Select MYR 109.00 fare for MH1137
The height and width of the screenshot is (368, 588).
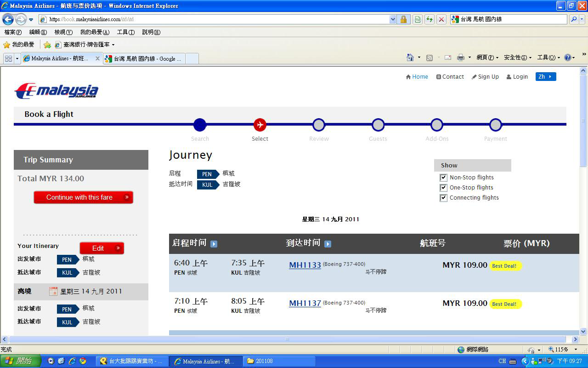coord(465,303)
